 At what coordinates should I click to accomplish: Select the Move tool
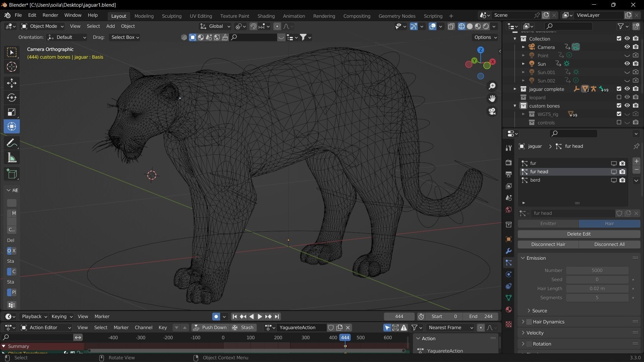[12, 83]
